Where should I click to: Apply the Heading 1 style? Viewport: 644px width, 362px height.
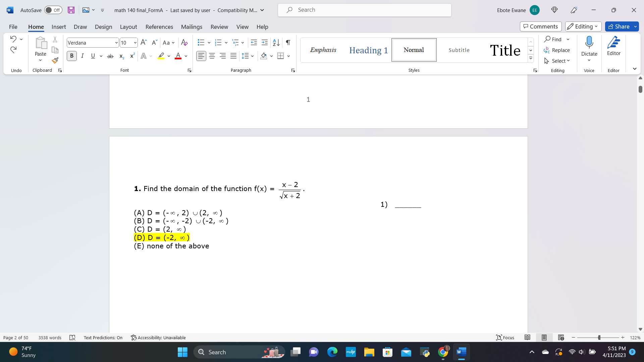(x=369, y=50)
